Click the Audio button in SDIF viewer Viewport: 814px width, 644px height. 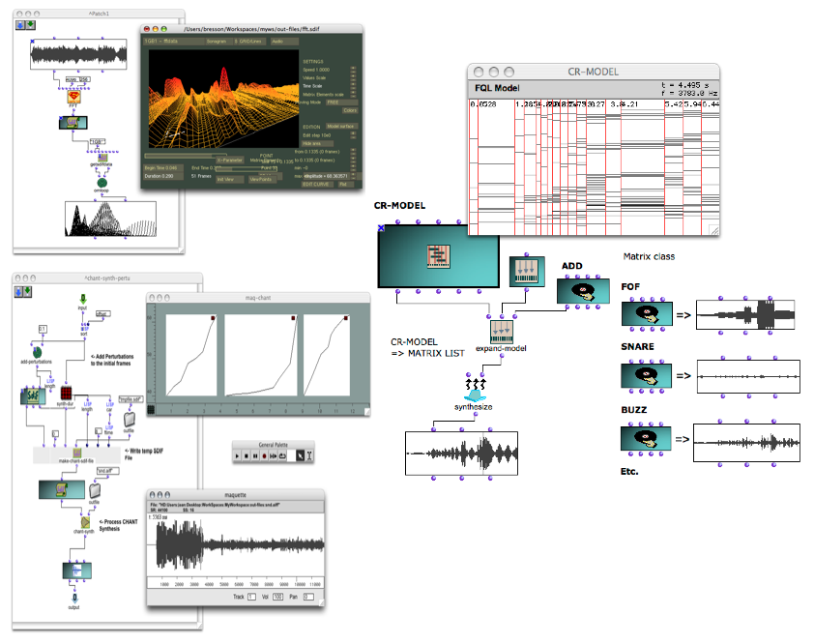[x=284, y=41]
